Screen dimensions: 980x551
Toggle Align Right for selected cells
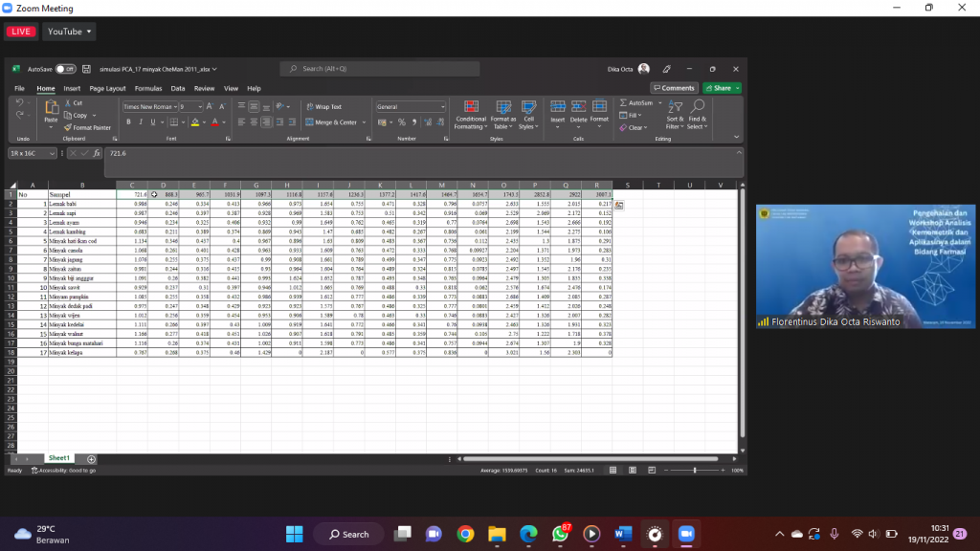266,122
